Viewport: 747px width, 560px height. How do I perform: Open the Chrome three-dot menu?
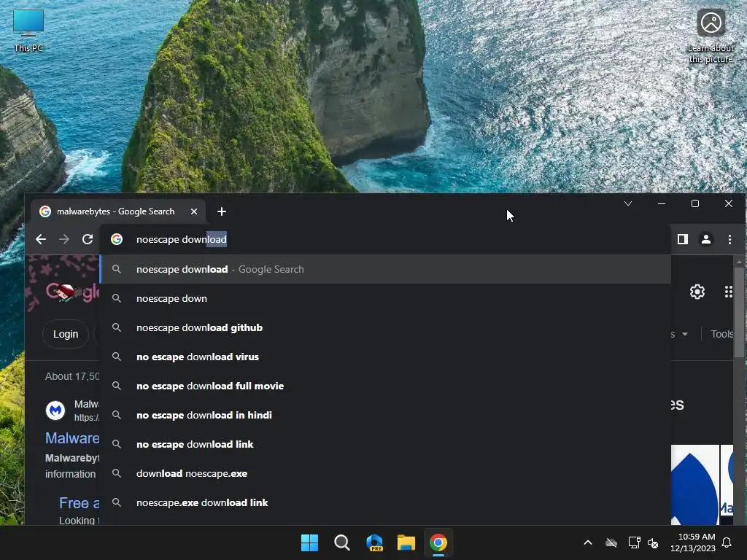(x=729, y=239)
